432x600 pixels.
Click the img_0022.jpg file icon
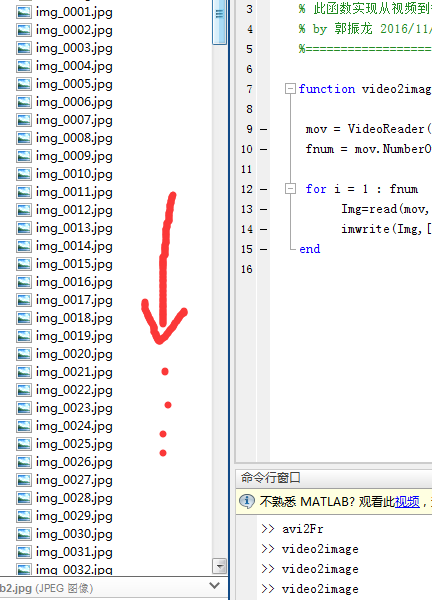(x=24, y=390)
